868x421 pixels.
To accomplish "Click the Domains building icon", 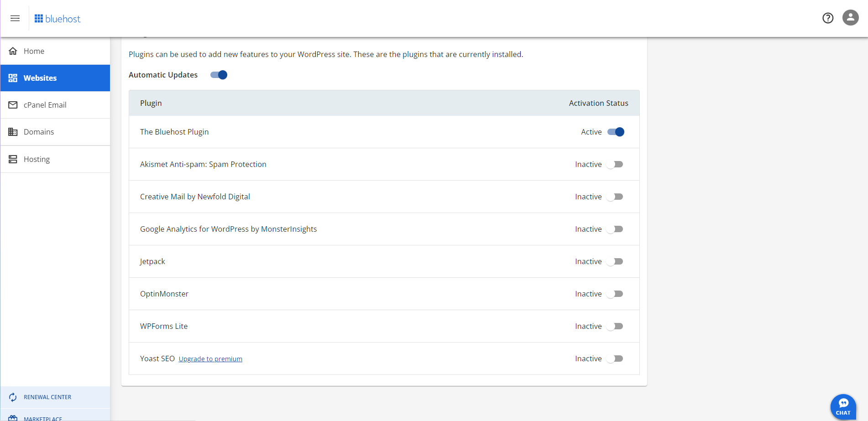I will (x=13, y=132).
